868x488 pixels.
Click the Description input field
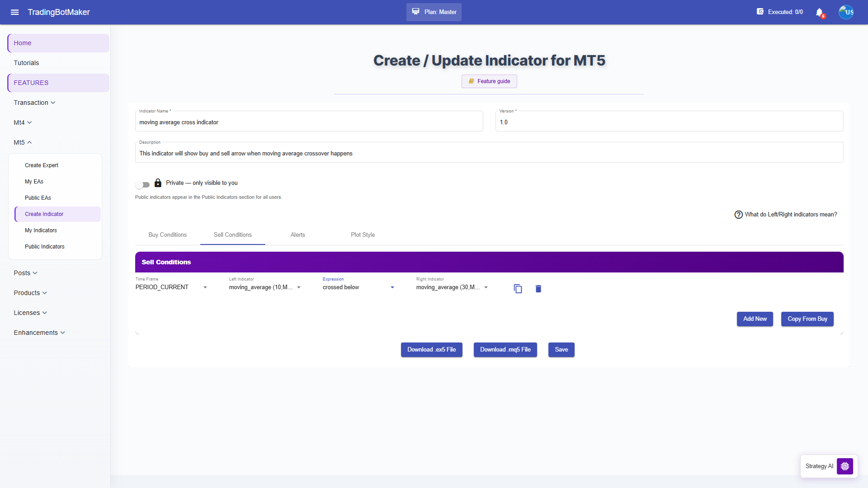(489, 153)
